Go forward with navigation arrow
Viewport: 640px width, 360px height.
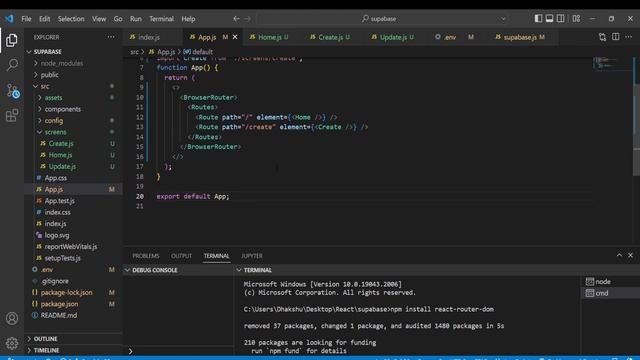[248, 19]
